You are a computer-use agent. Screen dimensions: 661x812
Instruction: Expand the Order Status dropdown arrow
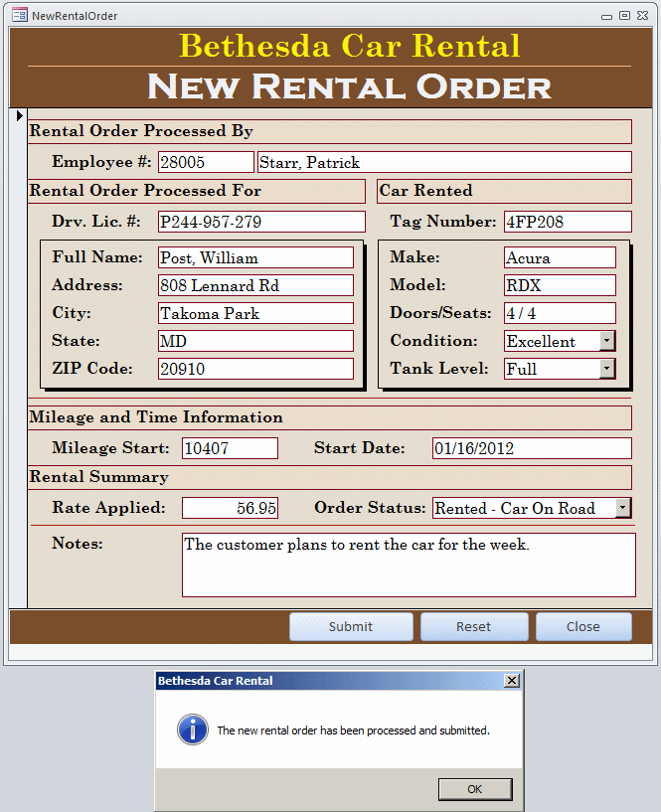pos(623,508)
